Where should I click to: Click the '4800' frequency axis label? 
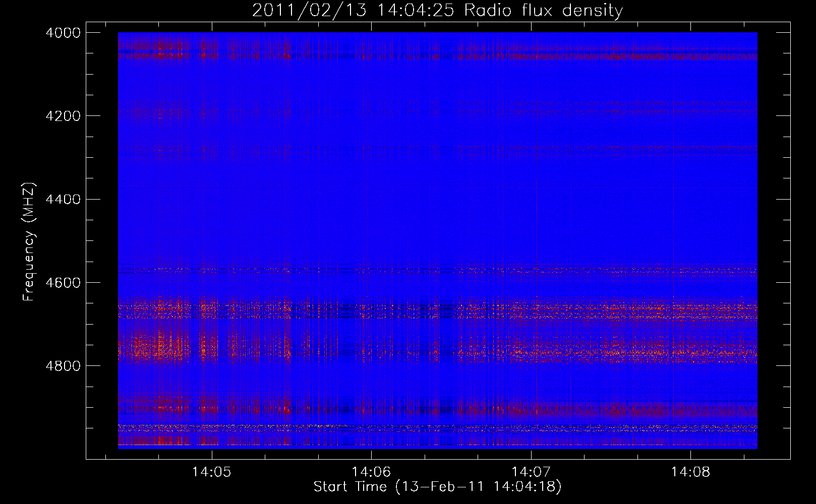pos(63,366)
